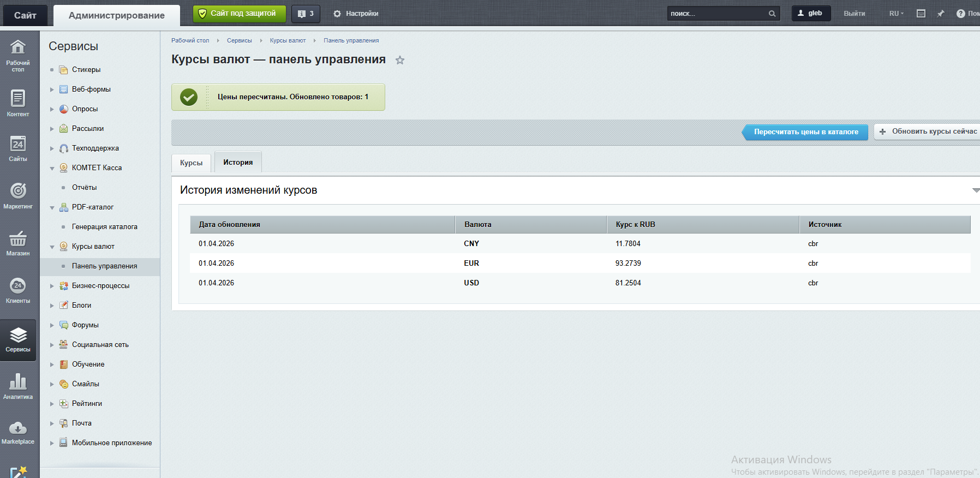980x478 pixels.
Task: Collapse the Курсы валют tree node
Action: [52, 247]
